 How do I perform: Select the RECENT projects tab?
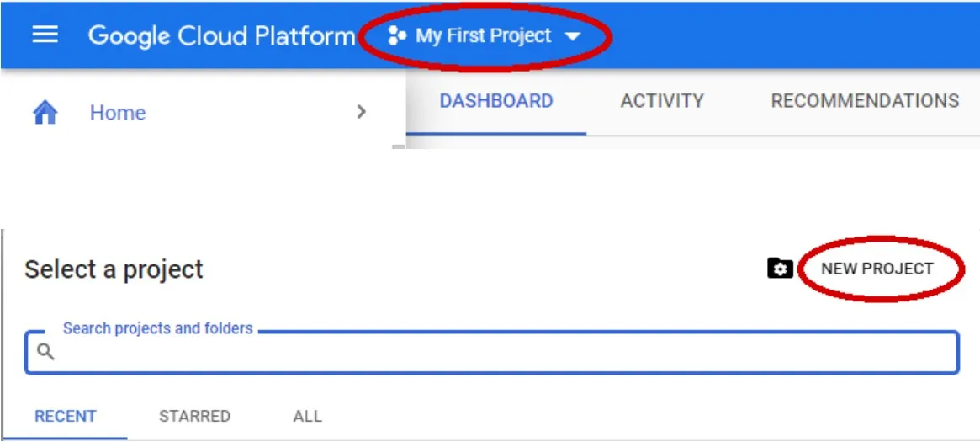click(65, 417)
